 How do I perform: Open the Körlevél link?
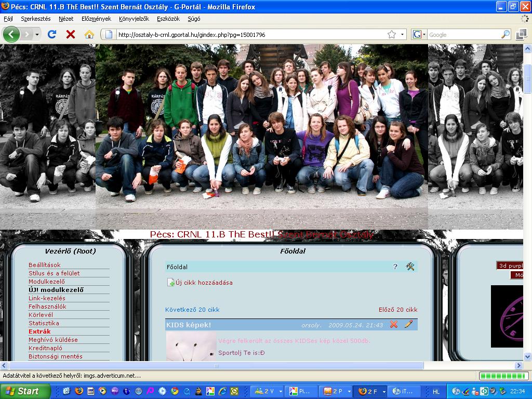click(41, 314)
